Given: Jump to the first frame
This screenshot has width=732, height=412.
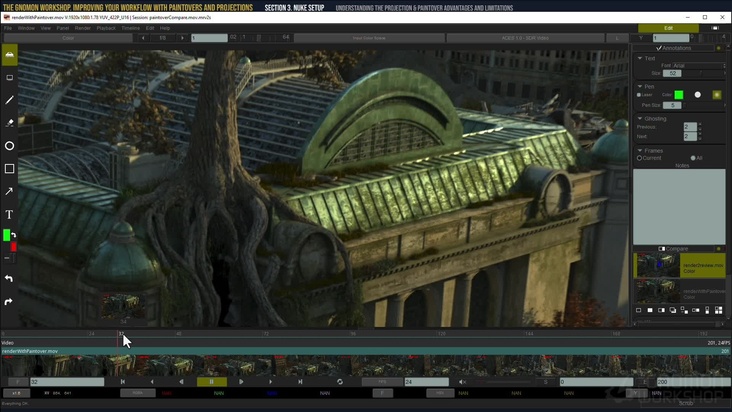Looking at the screenshot, I should (x=123, y=382).
